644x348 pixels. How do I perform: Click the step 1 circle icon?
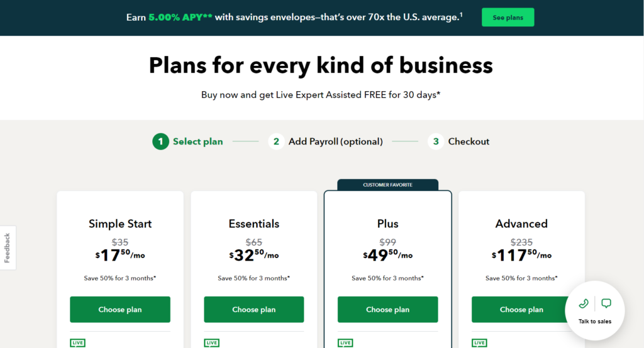coord(160,141)
